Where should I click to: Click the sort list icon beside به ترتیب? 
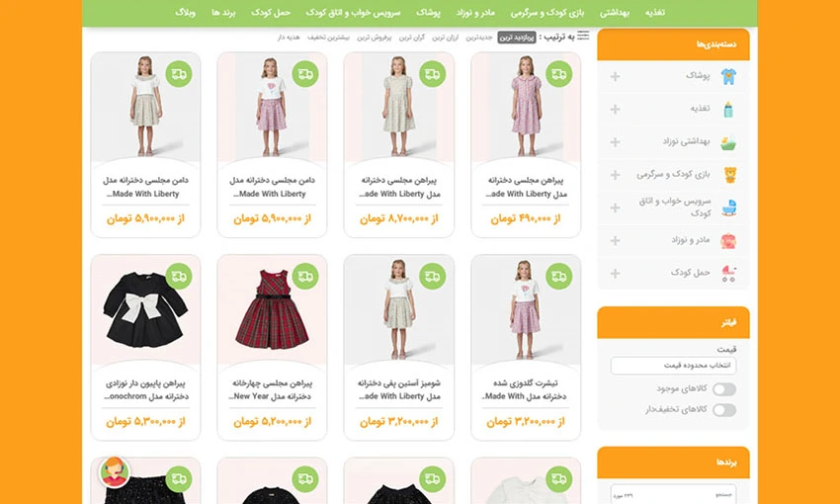[x=583, y=37]
